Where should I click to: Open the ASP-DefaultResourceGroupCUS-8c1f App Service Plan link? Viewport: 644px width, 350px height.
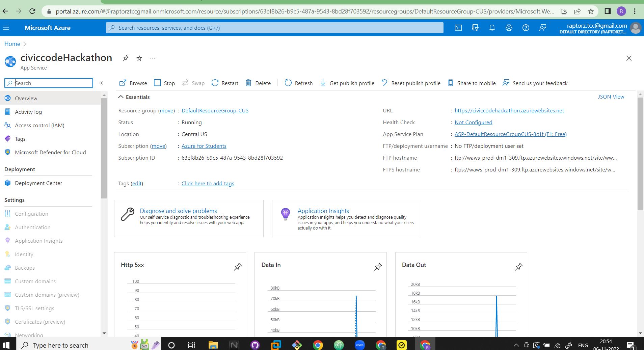point(510,134)
